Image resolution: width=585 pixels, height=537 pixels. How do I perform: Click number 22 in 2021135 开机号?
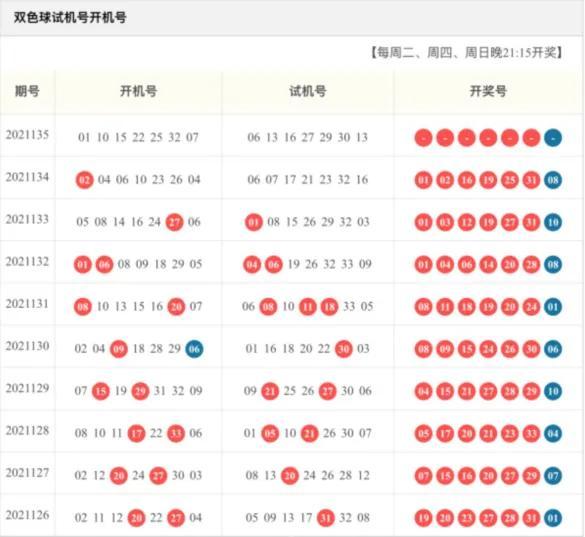(138, 138)
